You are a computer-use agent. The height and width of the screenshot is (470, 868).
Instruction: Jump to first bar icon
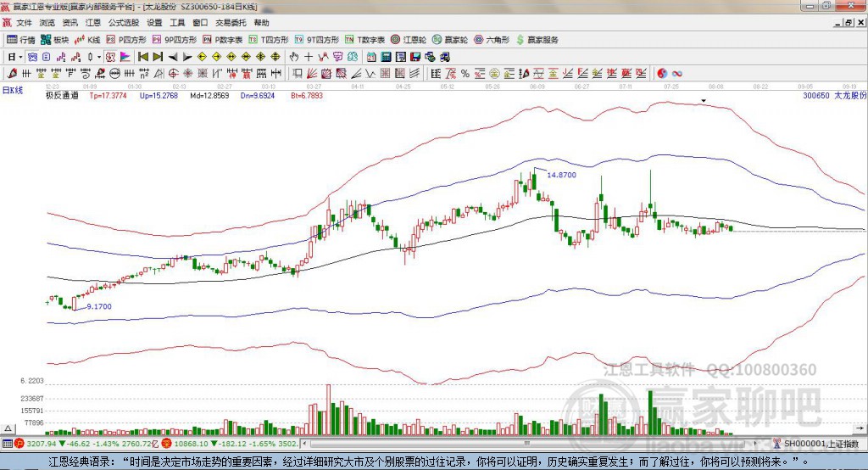pyautogui.click(x=142, y=57)
